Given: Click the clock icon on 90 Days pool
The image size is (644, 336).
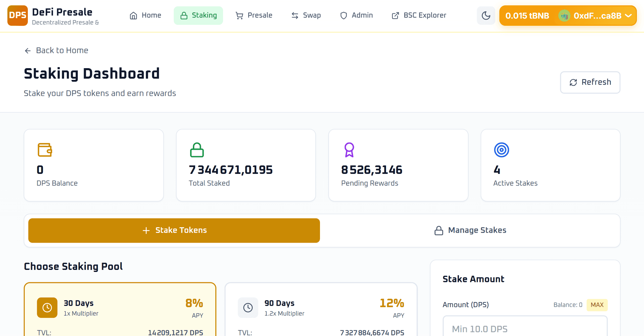Looking at the screenshot, I should (248, 307).
